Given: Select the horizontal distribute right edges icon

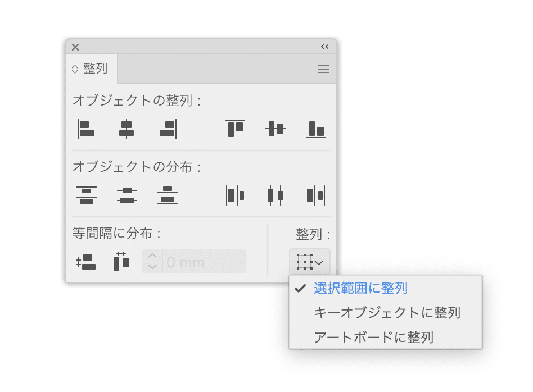Looking at the screenshot, I should pos(315,195).
